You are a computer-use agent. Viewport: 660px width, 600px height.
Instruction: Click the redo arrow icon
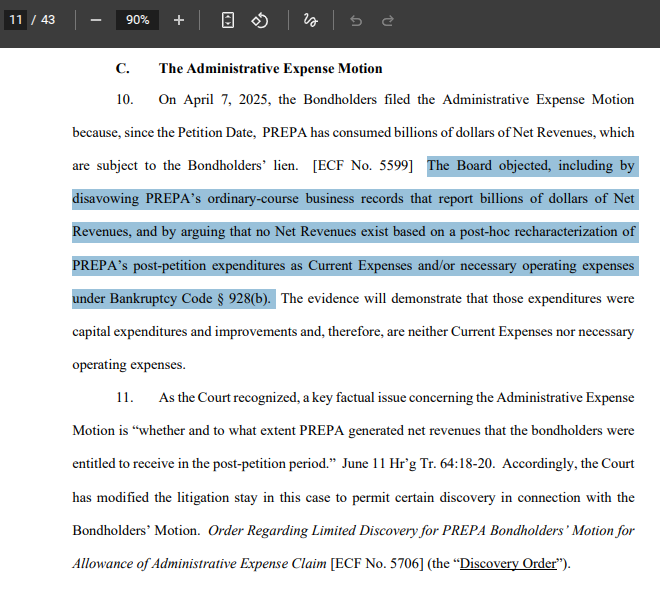pyautogui.click(x=388, y=20)
